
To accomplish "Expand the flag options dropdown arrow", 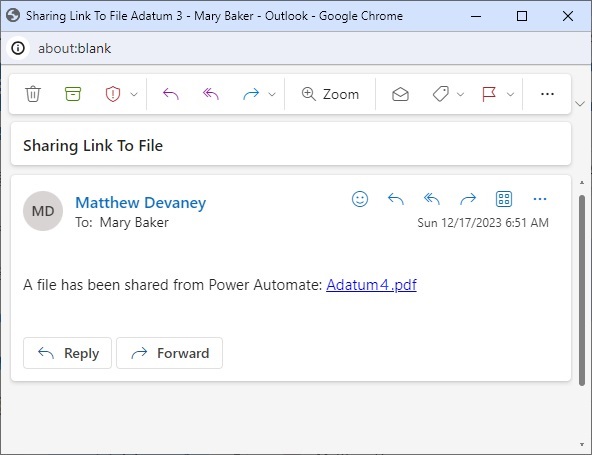I will click(510, 94).
